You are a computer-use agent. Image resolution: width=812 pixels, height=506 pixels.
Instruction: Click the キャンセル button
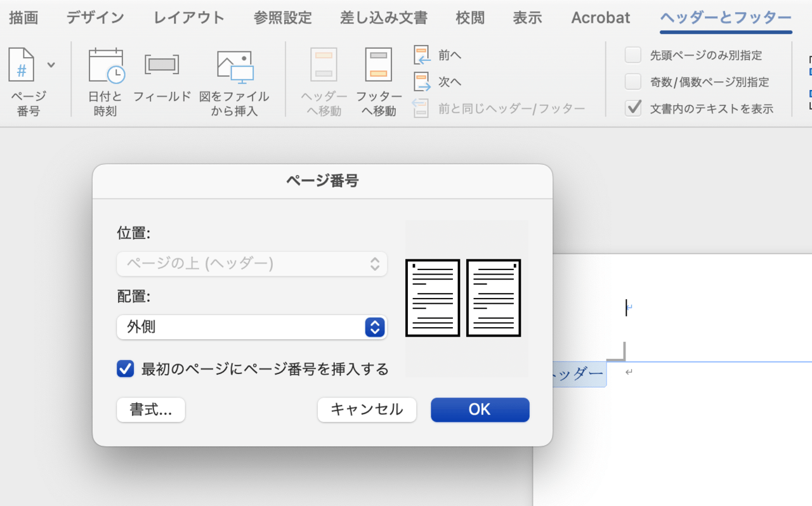[x=367, y=410]
